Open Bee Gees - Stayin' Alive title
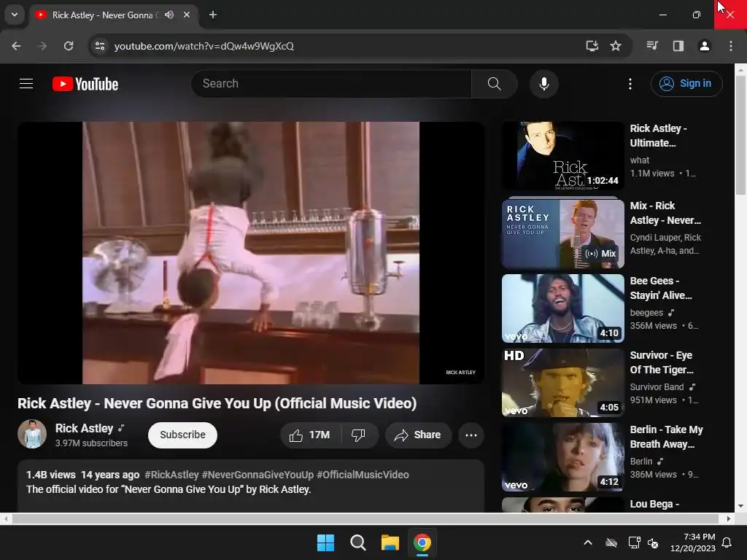Viewport: 747px width, 560px height. pyautogui.click(x=661, y=288)
